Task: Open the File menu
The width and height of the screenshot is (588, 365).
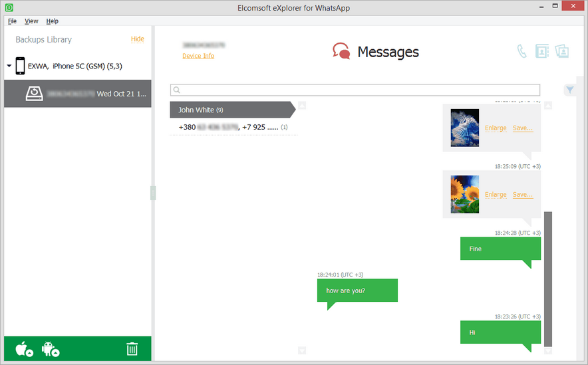Action: [x=13, y=21]
